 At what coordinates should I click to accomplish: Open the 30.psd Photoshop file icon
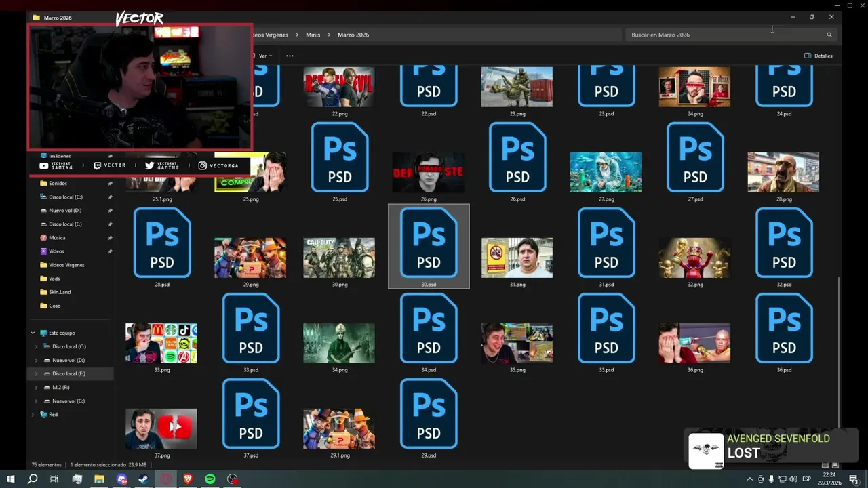coord(429,243)
